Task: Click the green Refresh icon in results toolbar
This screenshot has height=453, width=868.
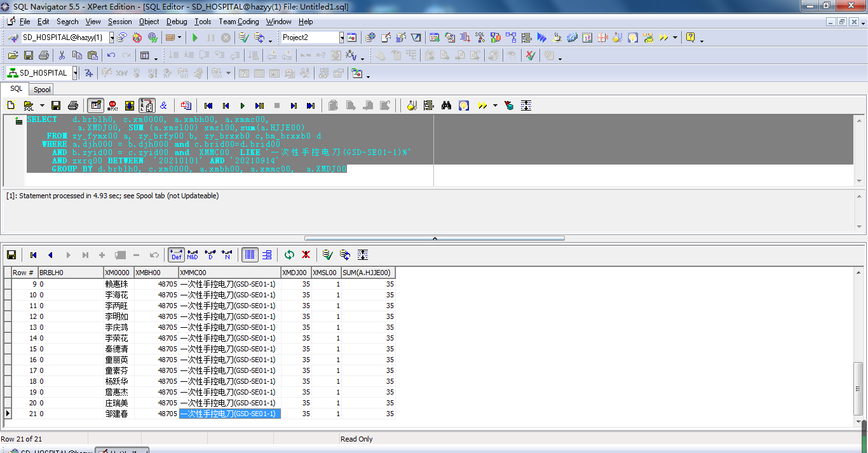Action: coord(289,255)
